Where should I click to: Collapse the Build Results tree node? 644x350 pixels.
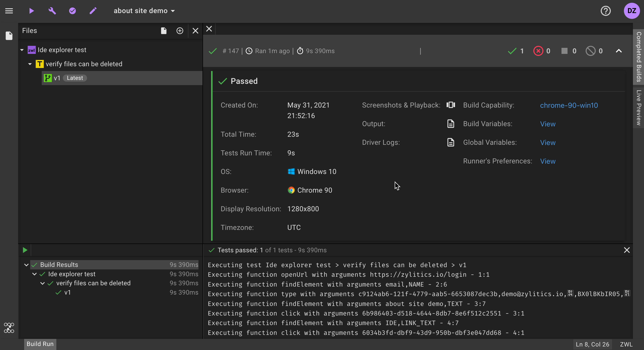[x=26, y=265]
